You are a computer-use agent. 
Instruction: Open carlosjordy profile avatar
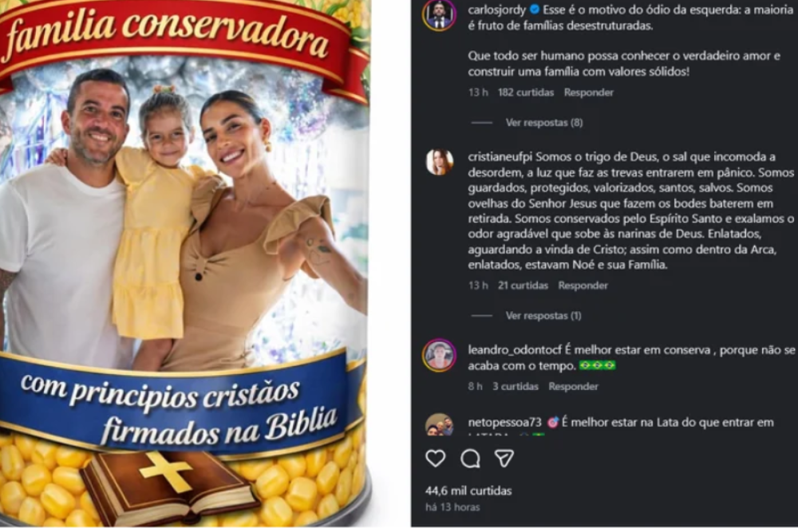(439, 14)
